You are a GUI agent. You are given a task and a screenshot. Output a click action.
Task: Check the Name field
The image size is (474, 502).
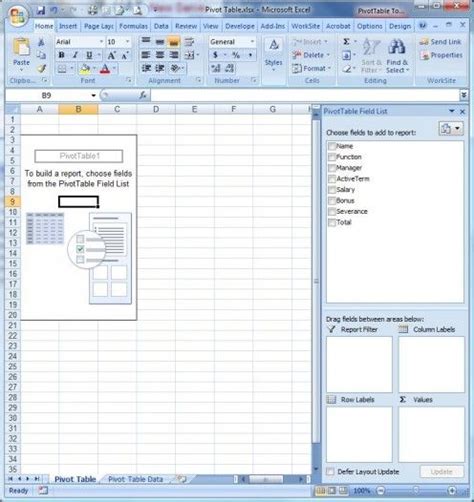point(332,146)
